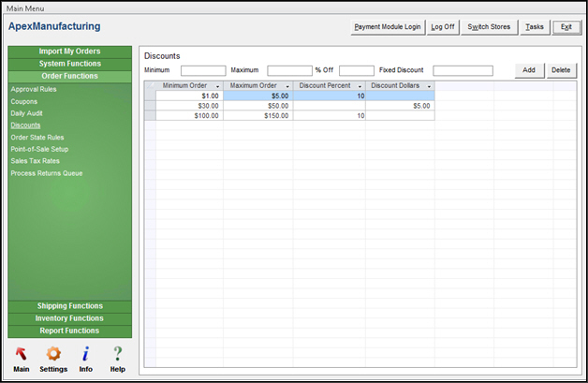Screen dimensions: 588x383
Task: Open Maximum Order column filter dropdown
Action: point(287,86)
